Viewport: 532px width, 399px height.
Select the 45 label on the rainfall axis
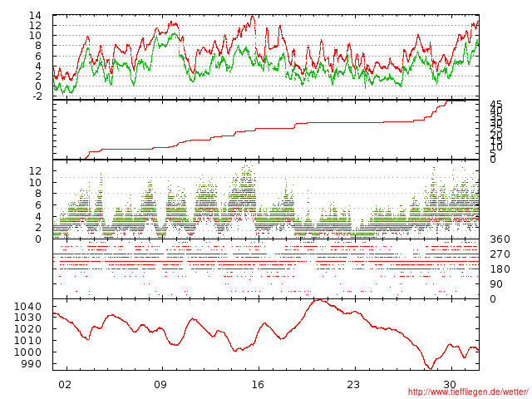[496, 105]
